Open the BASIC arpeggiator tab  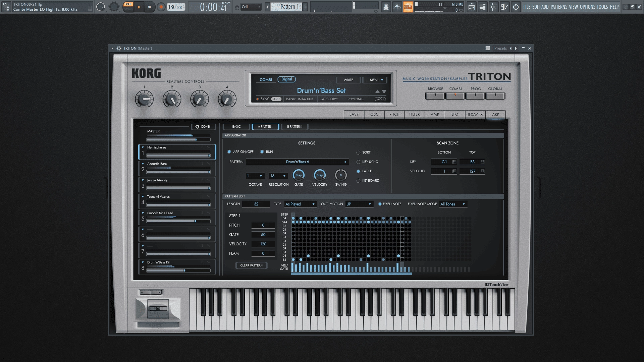(236, 127)
